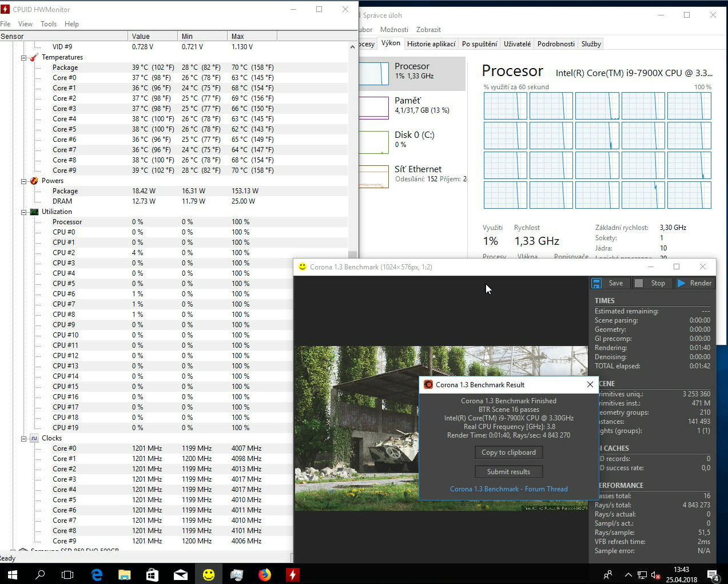Open the File menu in HWMonitor
This screenshot has height=584, width=728.
click(6, 24)
